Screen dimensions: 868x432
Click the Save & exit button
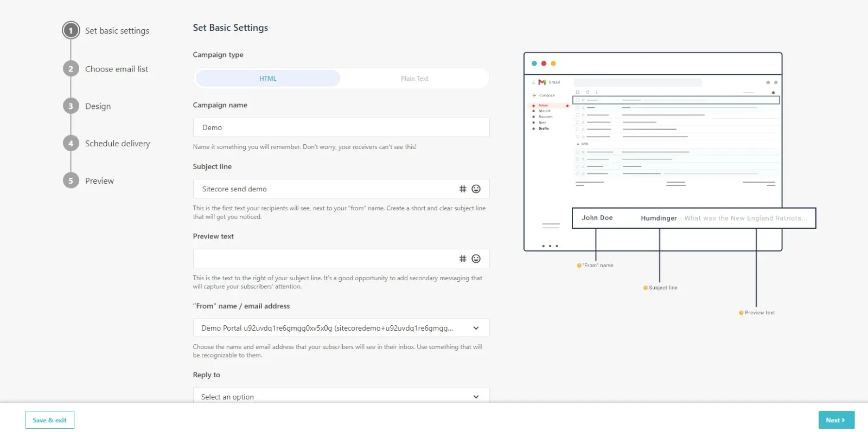pyautogui.click(x=49, y=420)
